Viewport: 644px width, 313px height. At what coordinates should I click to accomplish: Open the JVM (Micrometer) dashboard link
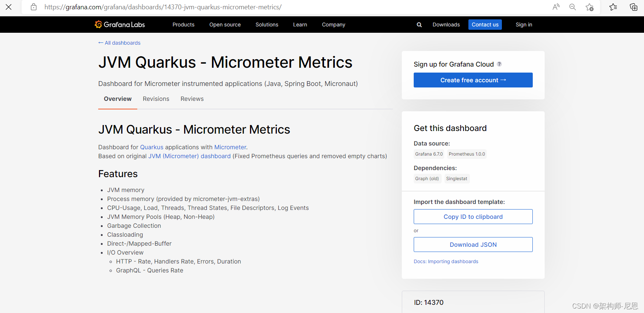tap(189, 156)
